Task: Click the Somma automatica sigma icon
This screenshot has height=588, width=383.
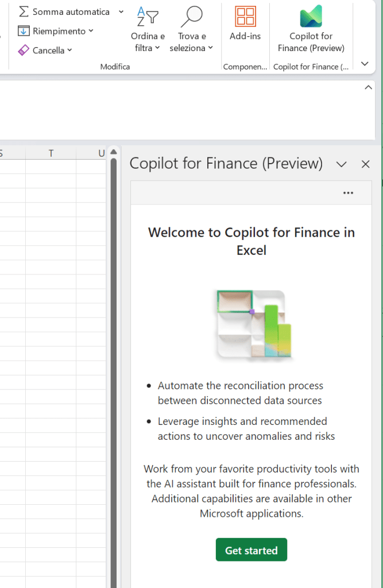Action: point(24,12)
